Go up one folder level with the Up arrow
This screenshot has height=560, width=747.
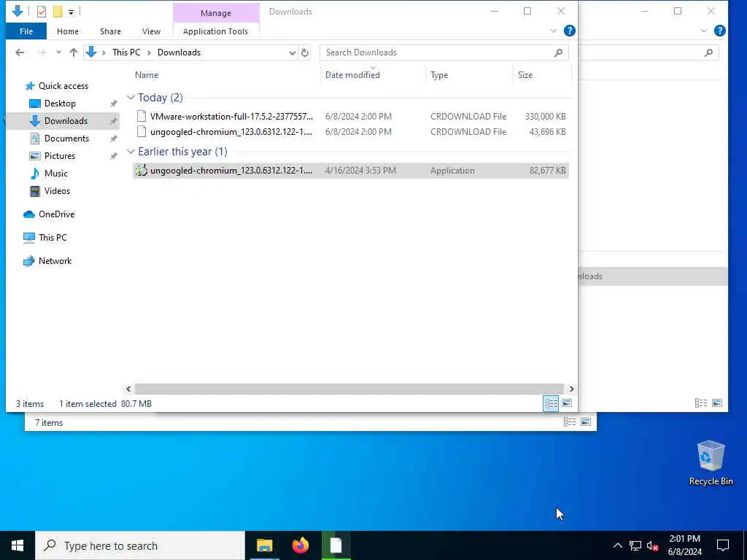click(74, 52)
